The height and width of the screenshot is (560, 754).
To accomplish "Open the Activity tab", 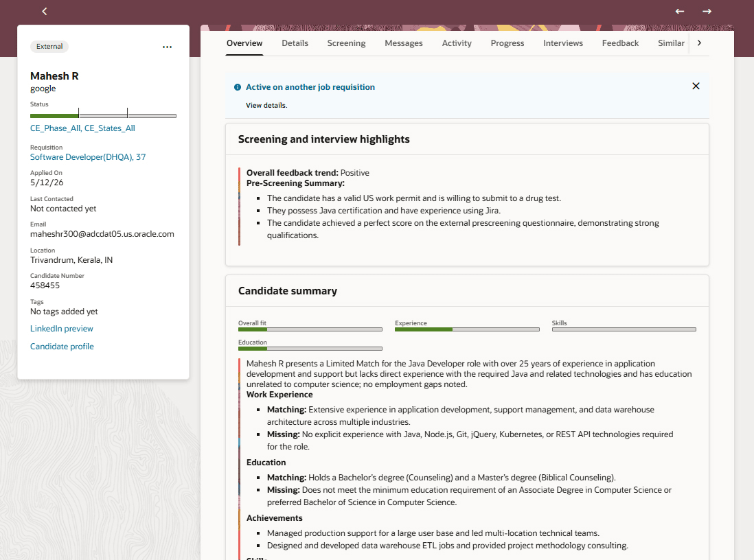I will tap(457, 43).
